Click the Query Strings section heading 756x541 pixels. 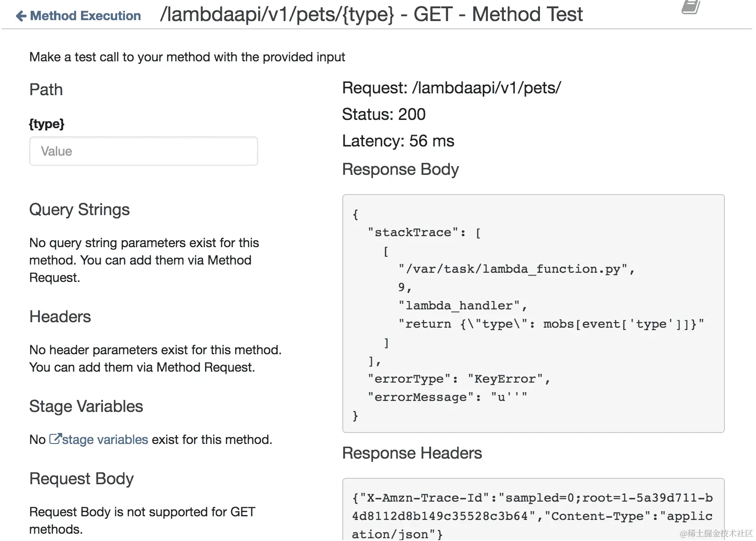[x=79, y=210]
